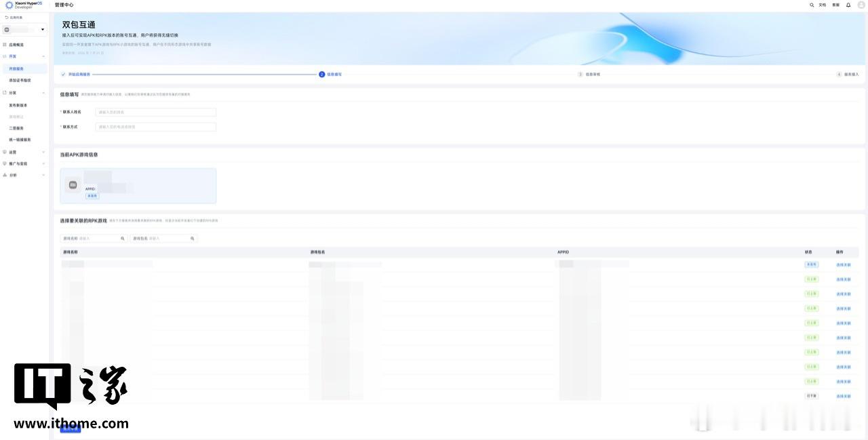
Task: Click back arrow beside 应用列表
Action: [x=6, y=18]
